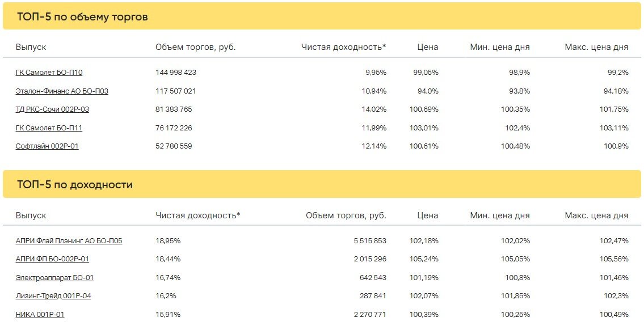Open the ТД РКС-Сочи 002Р-03 bond link
644x330 pixels.
[x=52, y=109]
